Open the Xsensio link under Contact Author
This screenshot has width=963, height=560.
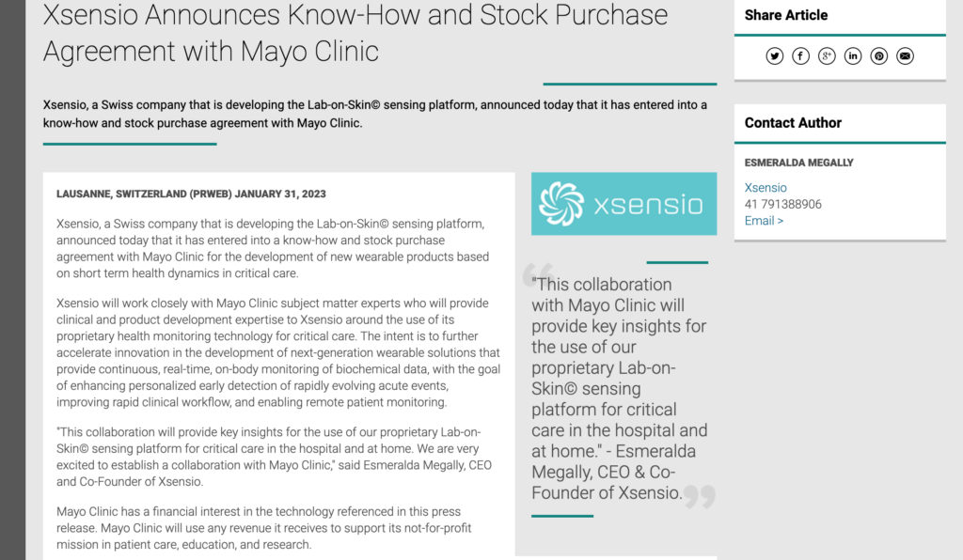tap(766, 188)
